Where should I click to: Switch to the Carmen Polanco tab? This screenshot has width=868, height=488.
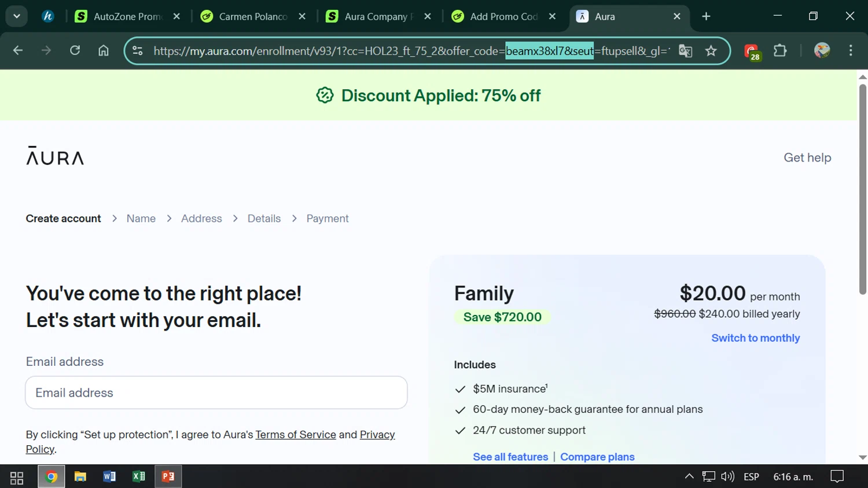click(x=253, y=16)
